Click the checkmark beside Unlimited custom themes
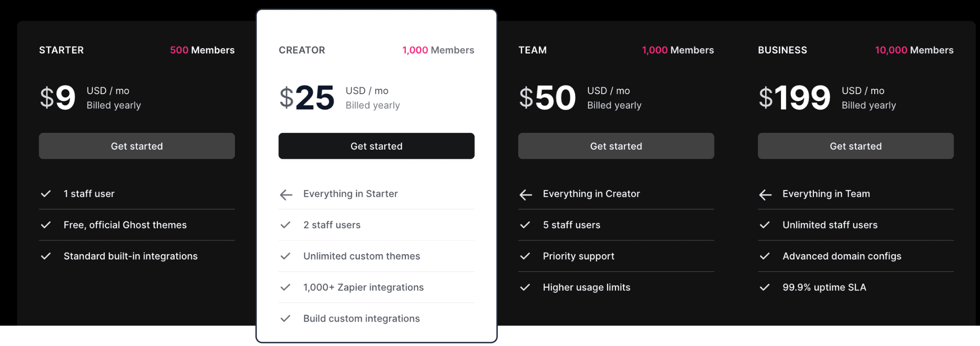Image resolution: width=980 pixels, height=346 pixels. pyautogui.click(x=286, y=256)
